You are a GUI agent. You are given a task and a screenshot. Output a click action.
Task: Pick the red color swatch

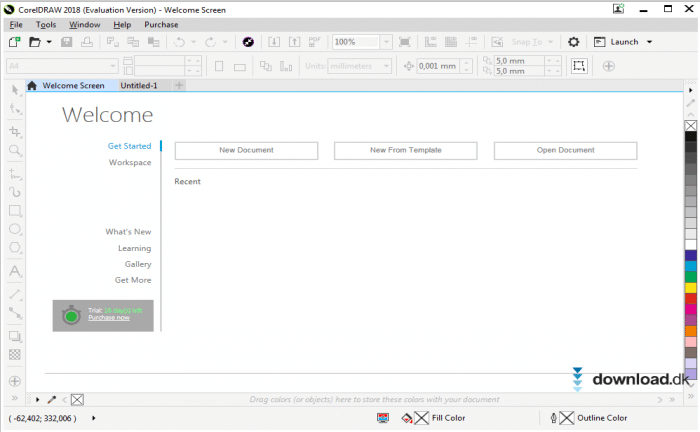[x=691, y=299]
